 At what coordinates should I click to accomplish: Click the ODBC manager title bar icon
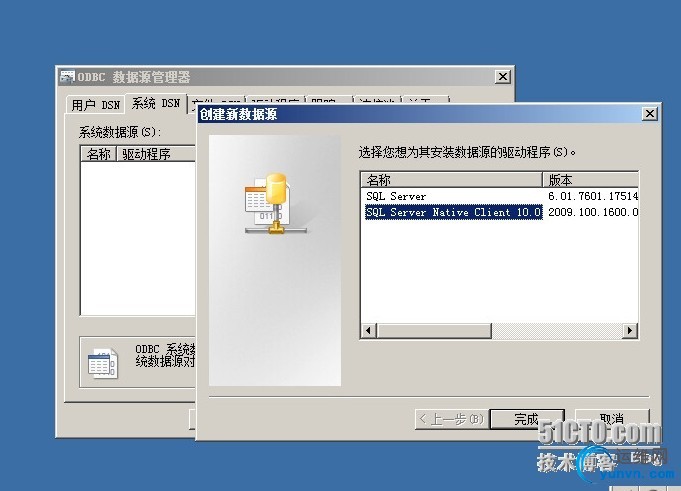67,77
